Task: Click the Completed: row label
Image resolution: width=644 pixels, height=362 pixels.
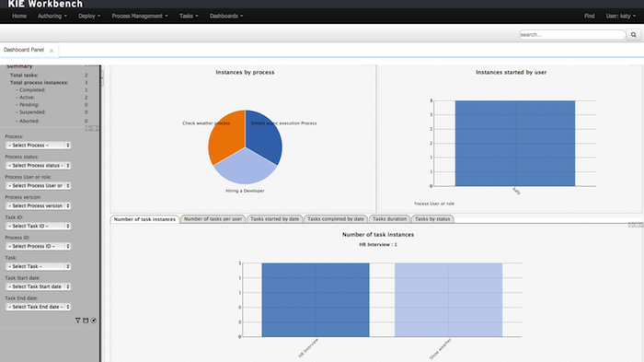Action: point(32,90)
